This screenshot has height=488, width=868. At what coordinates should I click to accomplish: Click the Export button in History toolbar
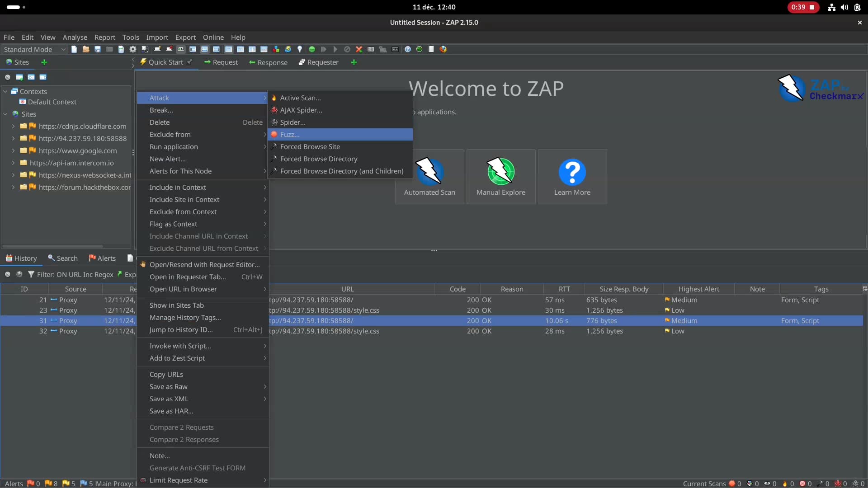coord(127,274)
